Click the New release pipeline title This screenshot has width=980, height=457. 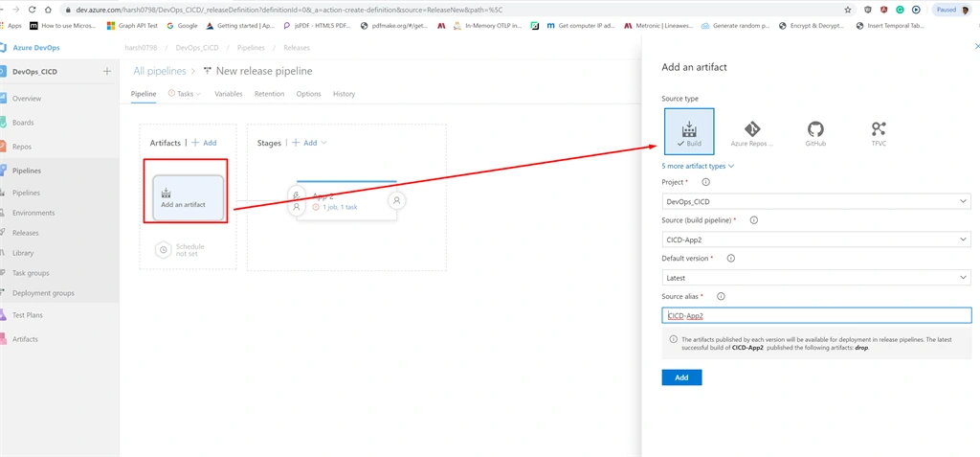coord(264,71)
